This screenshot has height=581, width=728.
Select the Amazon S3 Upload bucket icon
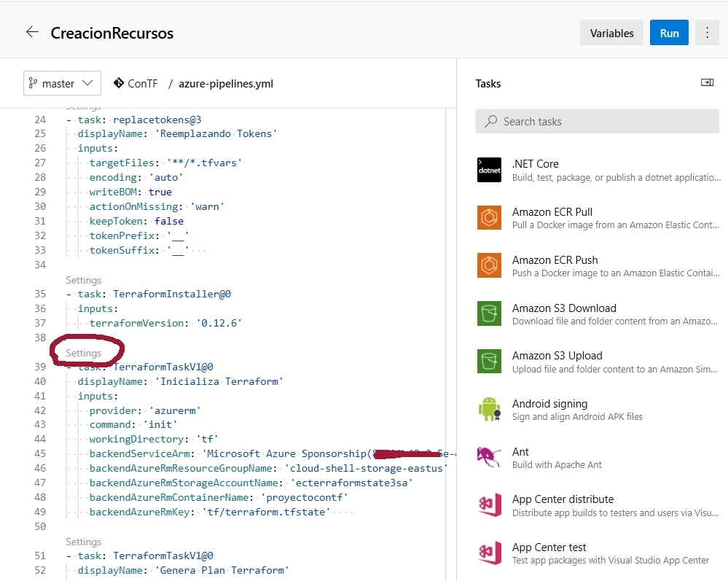point(490,362)
